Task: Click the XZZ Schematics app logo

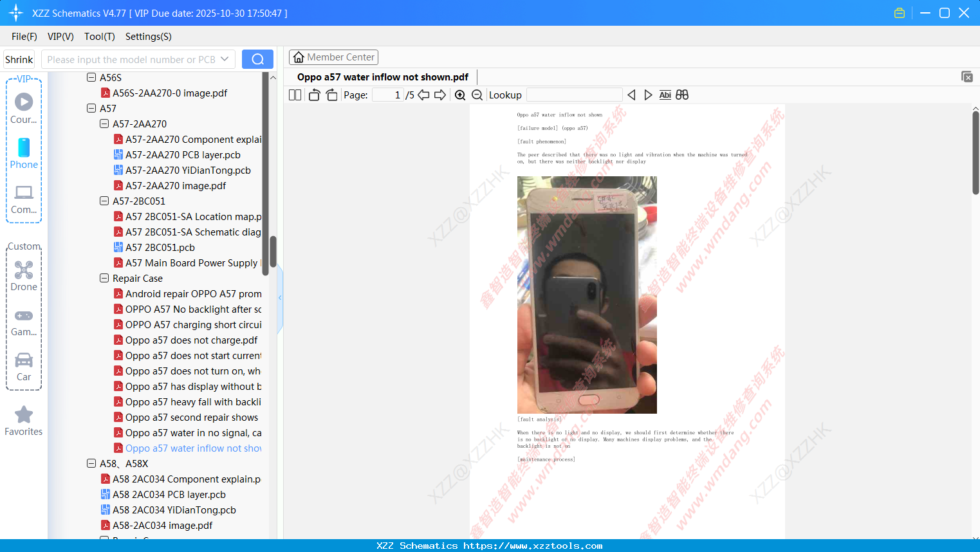Action: (16, 13)
